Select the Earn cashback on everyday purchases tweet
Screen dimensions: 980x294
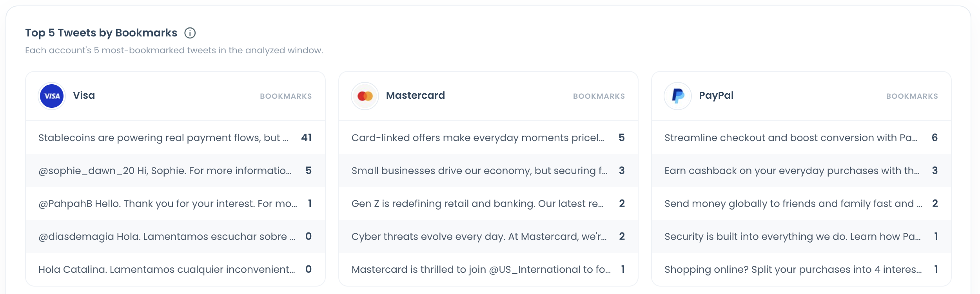(x=801, y=171)
